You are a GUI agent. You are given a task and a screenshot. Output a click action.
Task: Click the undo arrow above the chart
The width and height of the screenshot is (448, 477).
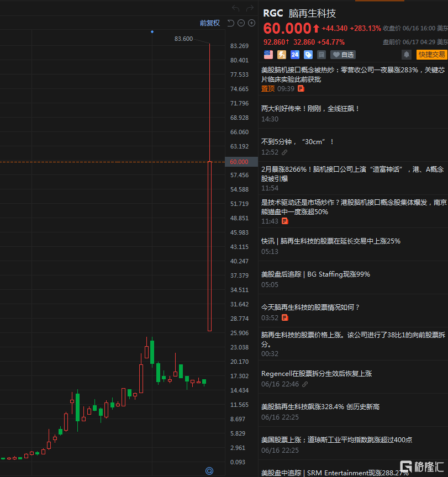coord(235,8)
